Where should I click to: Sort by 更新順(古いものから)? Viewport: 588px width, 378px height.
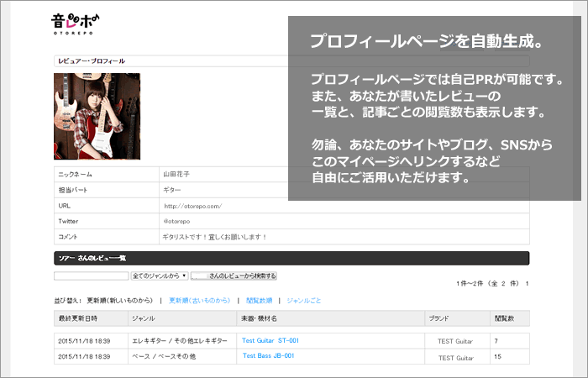pos(199,300)
